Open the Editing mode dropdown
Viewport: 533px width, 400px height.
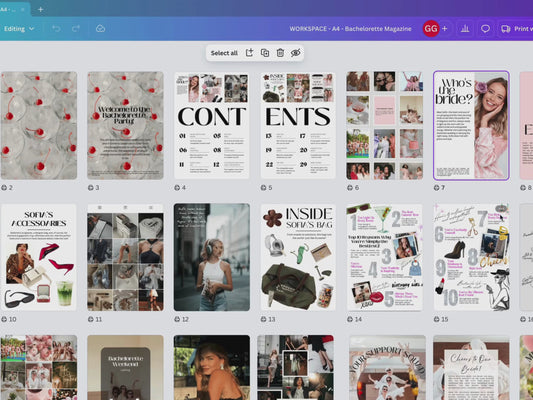19,29
